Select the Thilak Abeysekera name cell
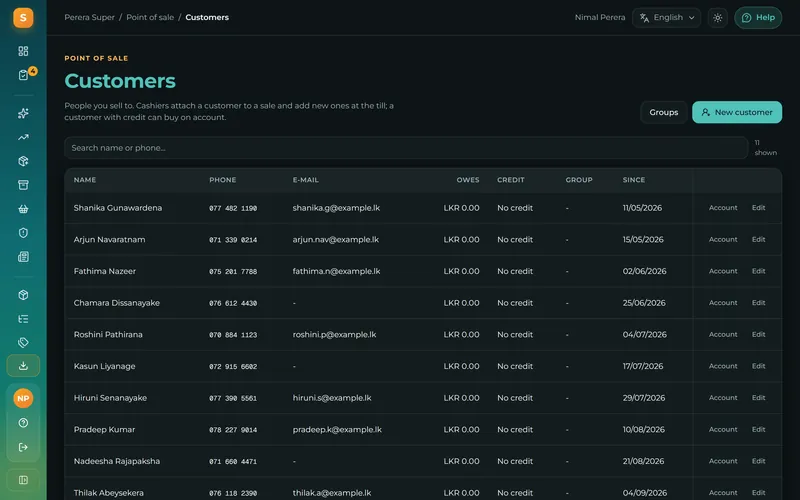The height and width of the screenshot is (500, 800). [109, 493]
